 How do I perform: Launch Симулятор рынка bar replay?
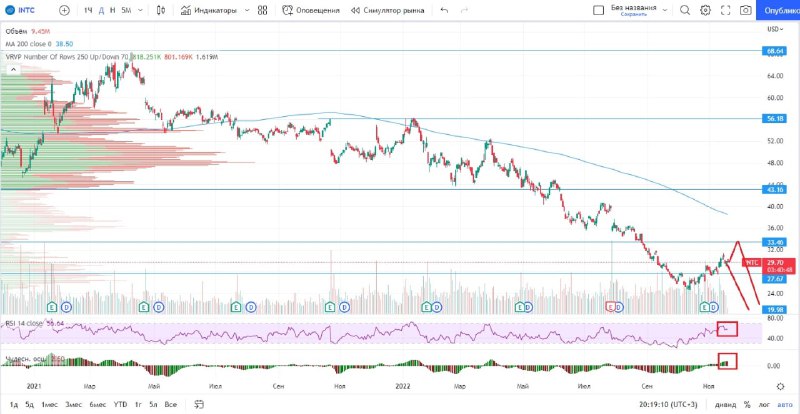[x=388, y=10]
